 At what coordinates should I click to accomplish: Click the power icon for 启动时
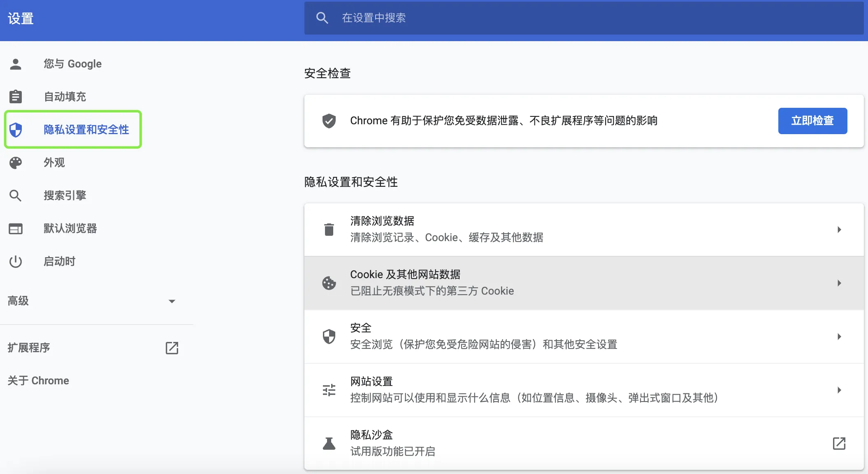pos(16,261)
